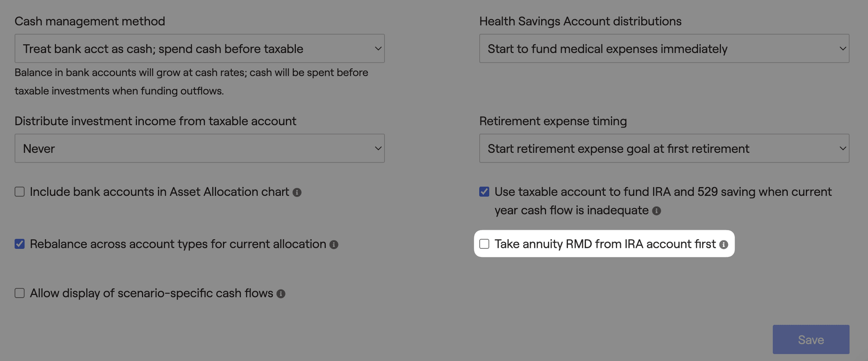View info about inadequate cash flow funding
The width and height of the screenshot is (868, 361).
click(x=656, y=211)
